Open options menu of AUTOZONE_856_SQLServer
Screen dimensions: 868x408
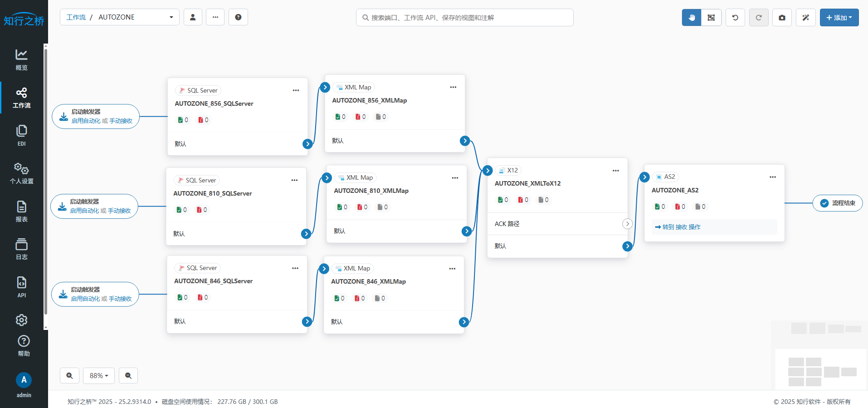(296, 90)
